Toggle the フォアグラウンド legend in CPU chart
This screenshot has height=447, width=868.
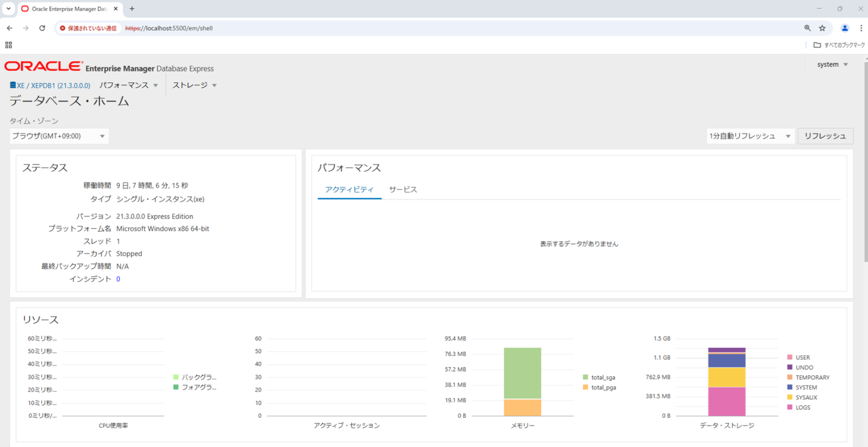coord(197,387)
